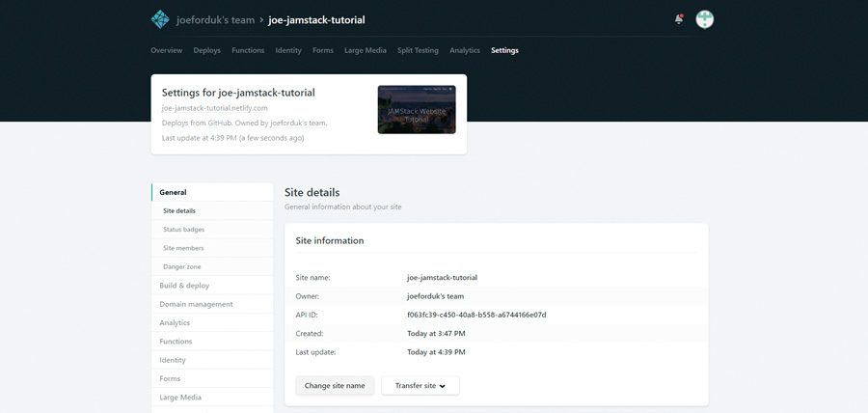Click site name value joe-jamstack-tutorial
Screen dimensions: 868x413
(443, 277)
